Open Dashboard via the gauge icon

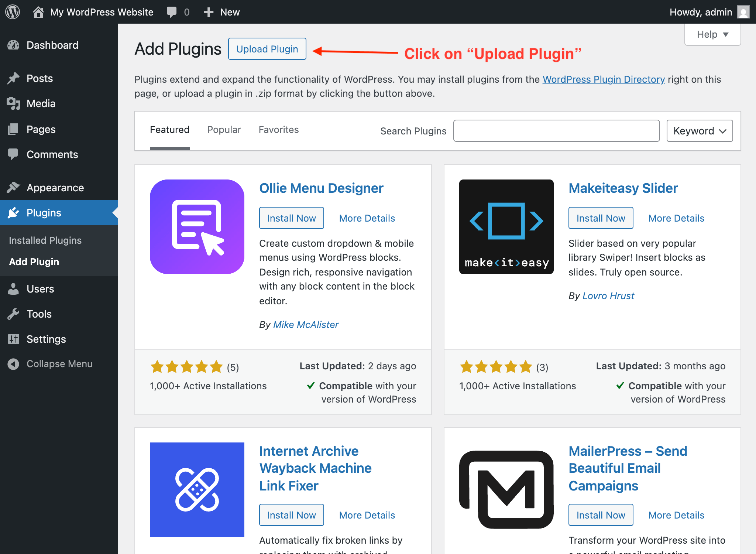coord(13,45)
